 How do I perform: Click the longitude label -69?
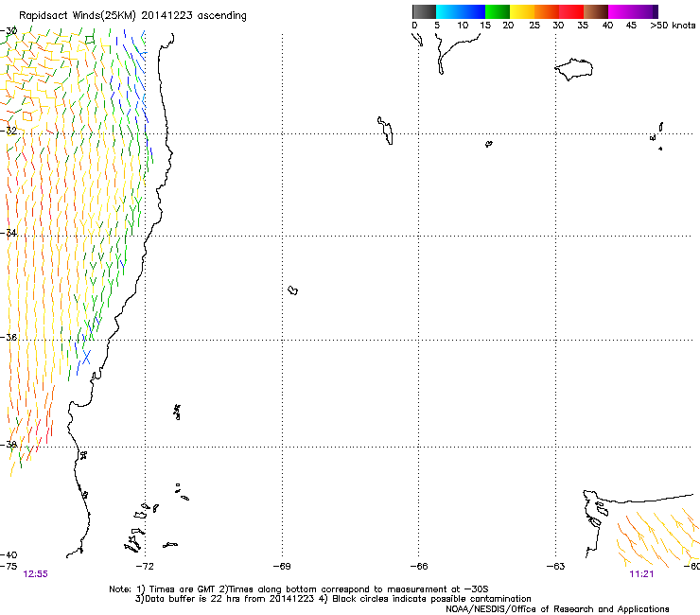(x=282, y=567)
